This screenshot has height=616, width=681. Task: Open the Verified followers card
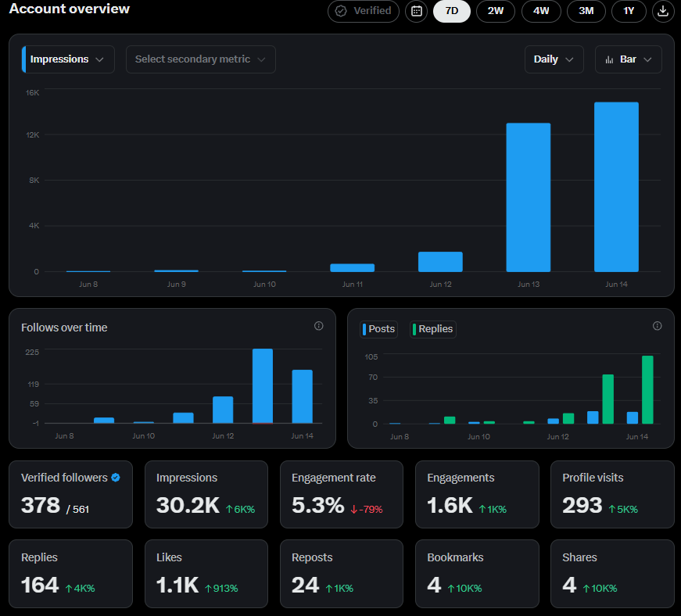71,495
